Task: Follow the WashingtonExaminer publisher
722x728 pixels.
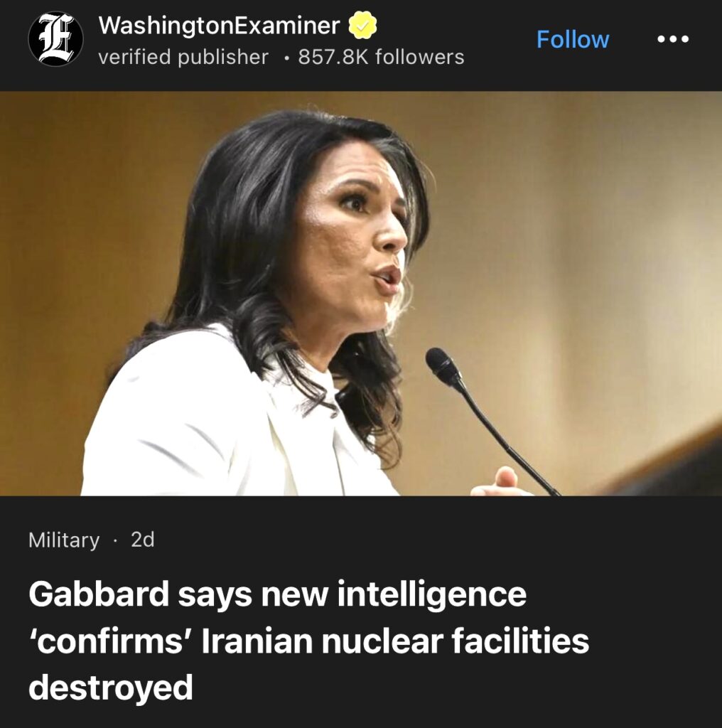Action: [573, 40]
